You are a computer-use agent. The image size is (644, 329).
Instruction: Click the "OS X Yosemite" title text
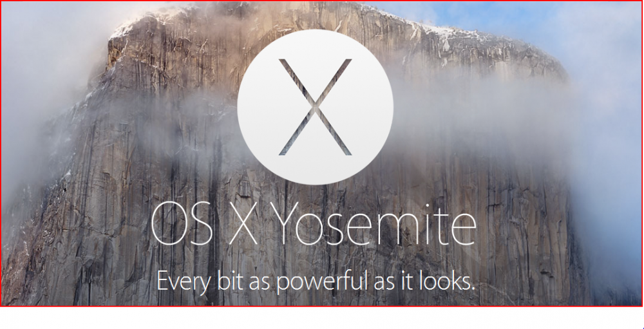314,229
